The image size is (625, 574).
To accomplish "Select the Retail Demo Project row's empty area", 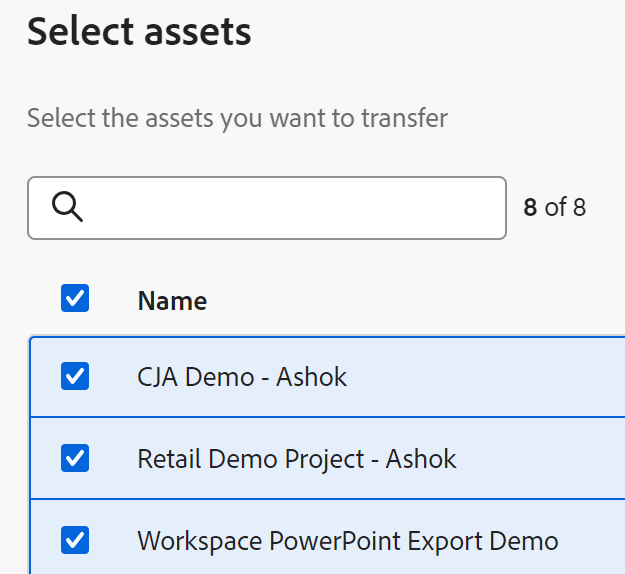I will [x=550, y=459].
